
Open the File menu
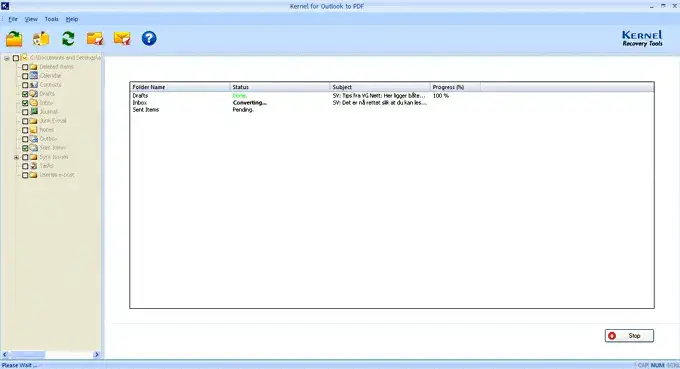tap(13, 19)
